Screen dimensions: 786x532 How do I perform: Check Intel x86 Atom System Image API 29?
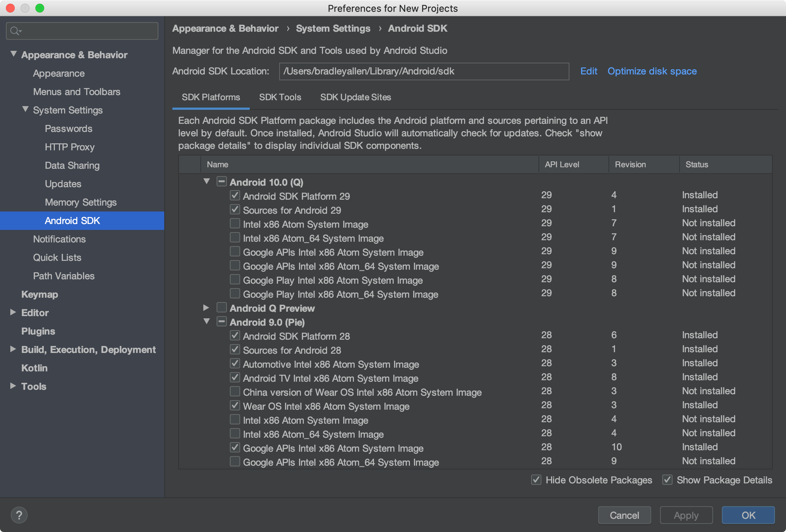235,224
